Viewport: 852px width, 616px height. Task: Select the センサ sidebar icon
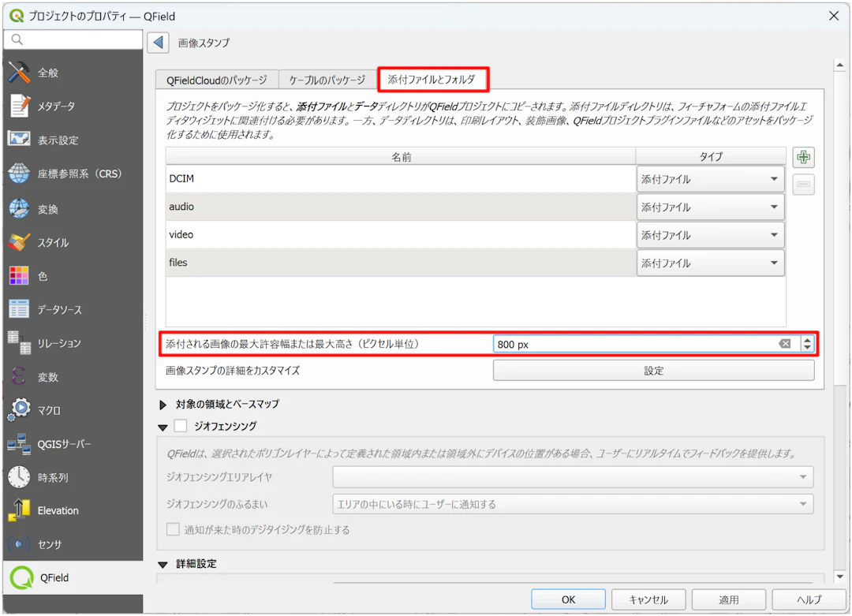click(19, 543)
